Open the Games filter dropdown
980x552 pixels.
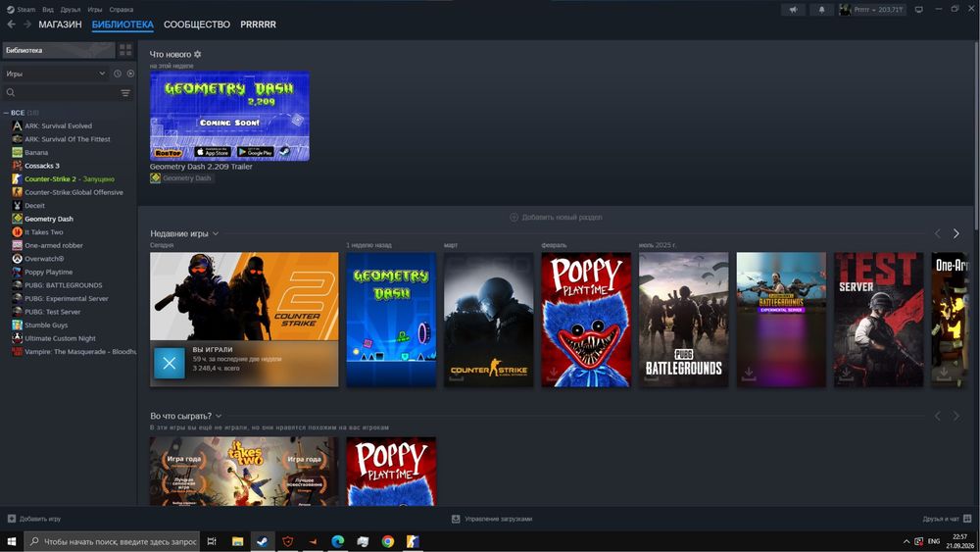(55, 74)
